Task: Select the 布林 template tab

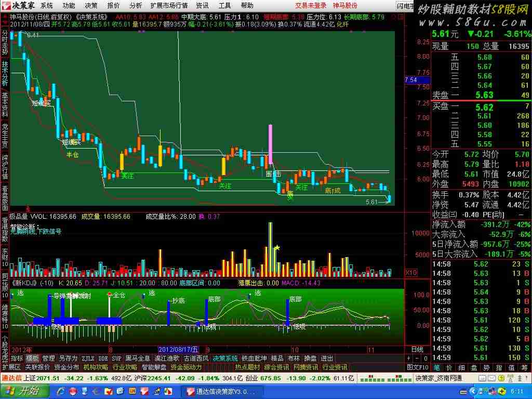Action: [x=294, y=358]
